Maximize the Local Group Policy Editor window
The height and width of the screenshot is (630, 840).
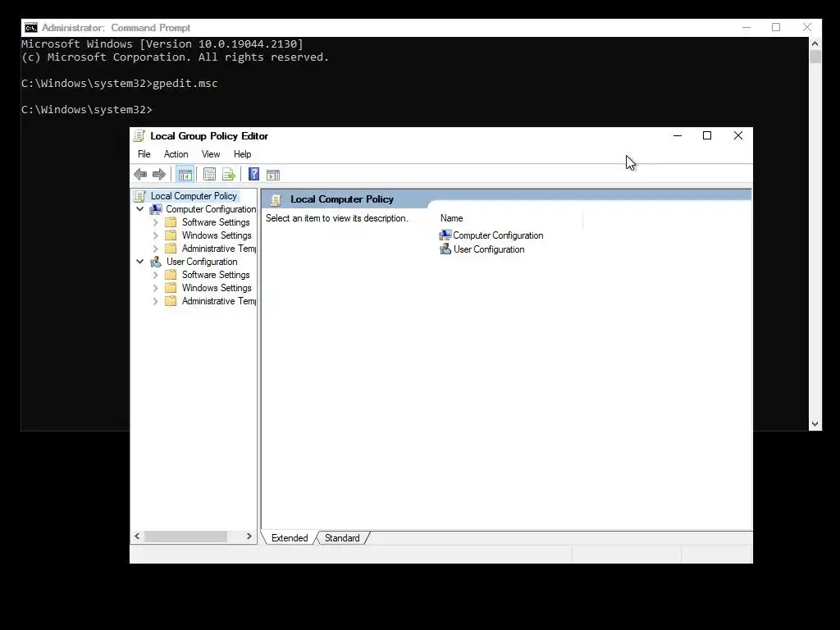(x=707, y=136)
